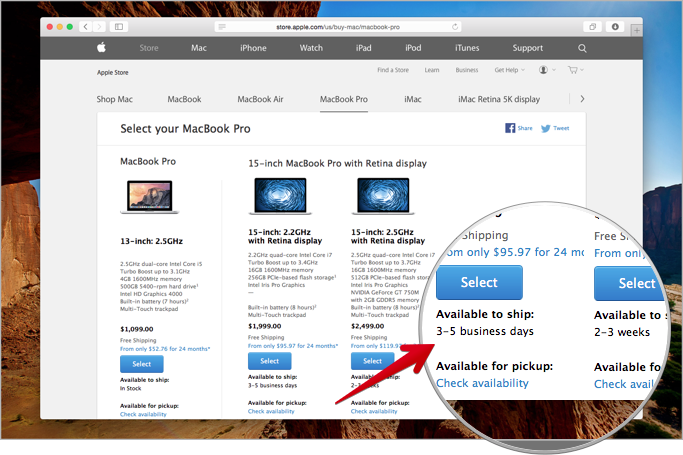Open the Learn link
The width and height of the screenshot is (683, 455).
(x=432, y=70)
